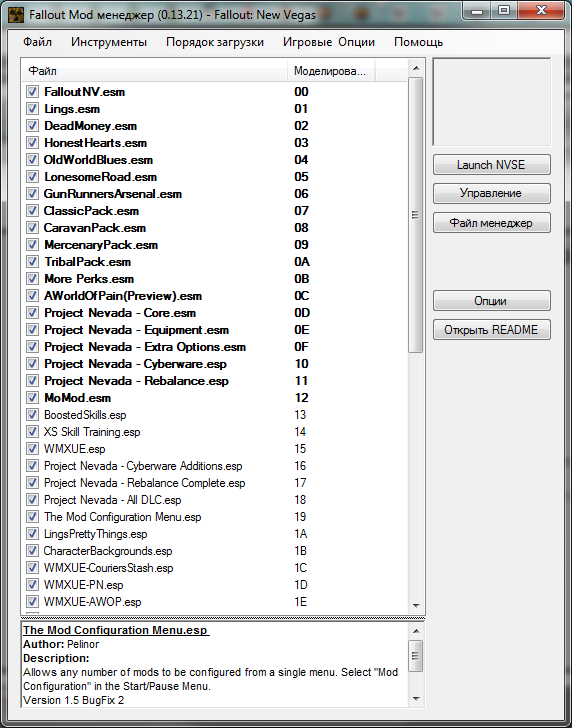This screenshot has width=572, height=728.
Task: Open the Порядок загрузки menu
Action: point(215,42)
